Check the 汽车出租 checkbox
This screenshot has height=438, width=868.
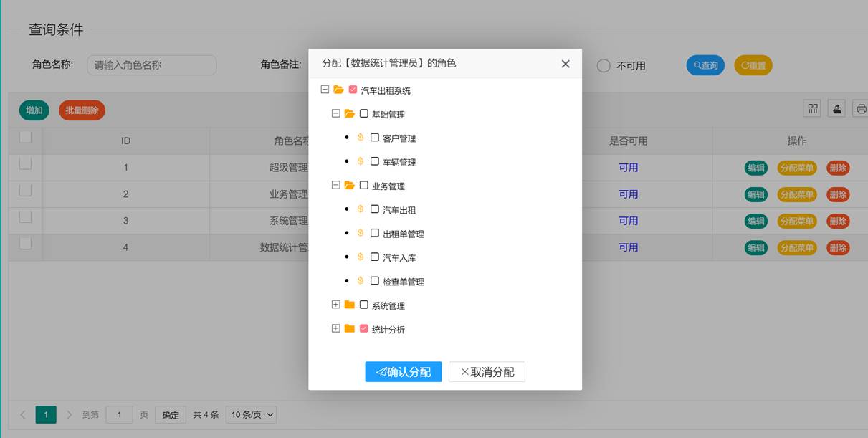pyautogui.click(x=375, y=209)
